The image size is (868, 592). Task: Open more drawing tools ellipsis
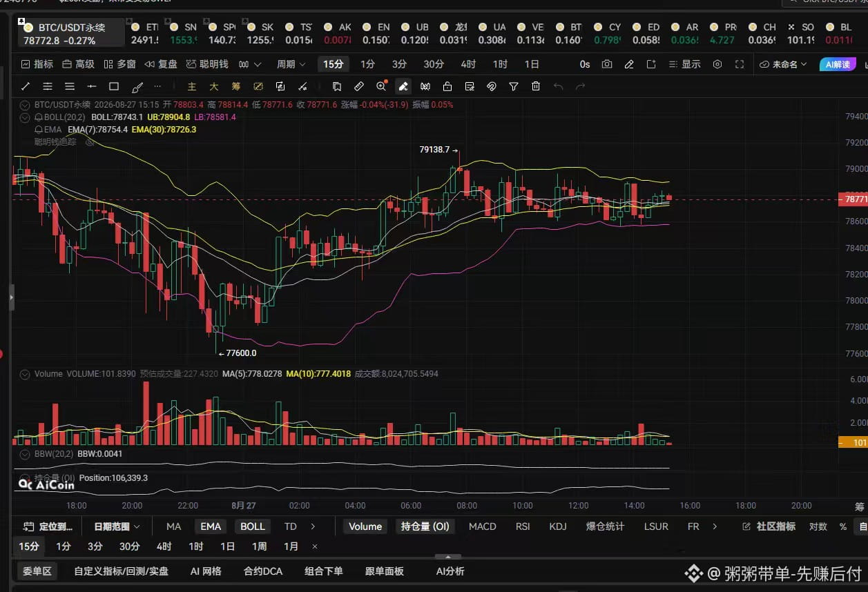[x=157, y=87]
